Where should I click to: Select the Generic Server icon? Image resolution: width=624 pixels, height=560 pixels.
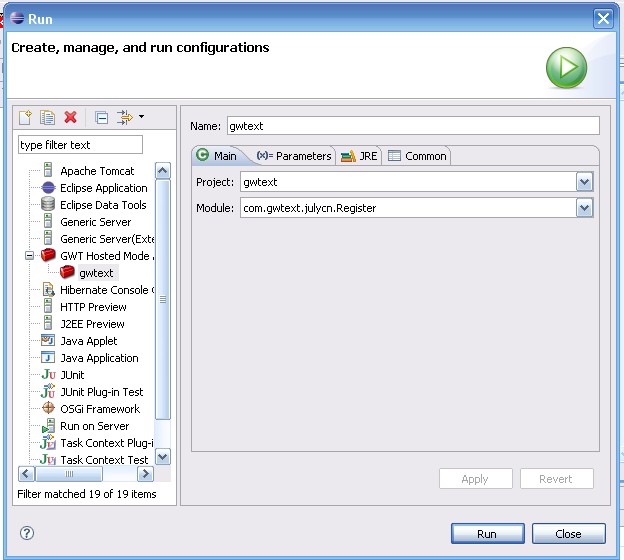[x=48, y=221]
